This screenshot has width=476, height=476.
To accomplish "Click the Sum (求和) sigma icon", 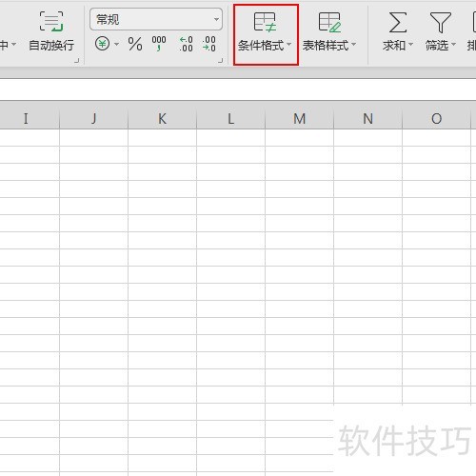I will (398, 22).
